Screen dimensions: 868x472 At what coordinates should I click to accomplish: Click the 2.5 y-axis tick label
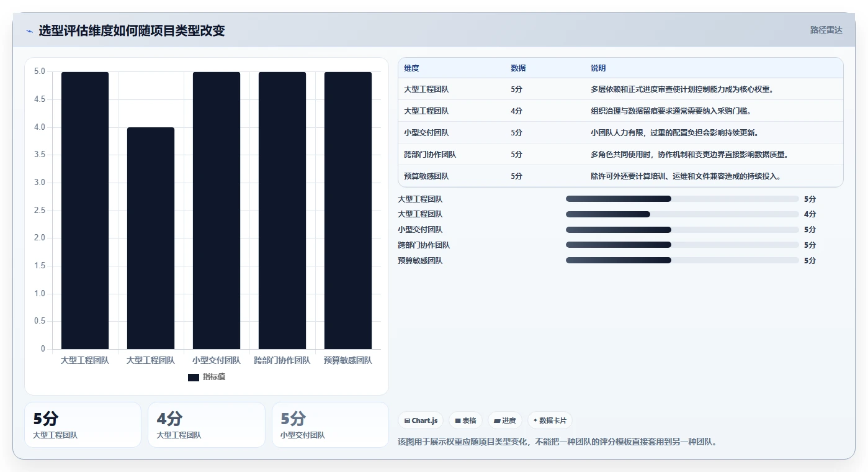(40, 211)
